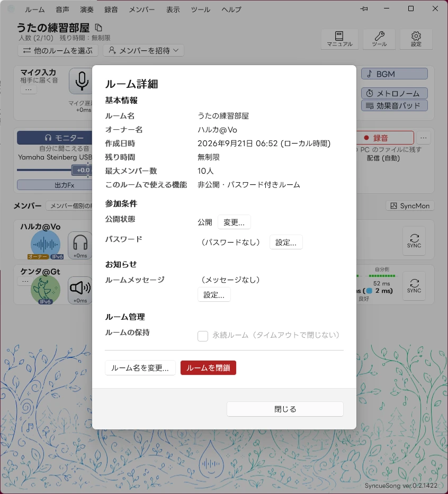The image size is (448, 494).
Task: Click the headphone icon for ハルカ@Vo
Action: pos(80,246)
